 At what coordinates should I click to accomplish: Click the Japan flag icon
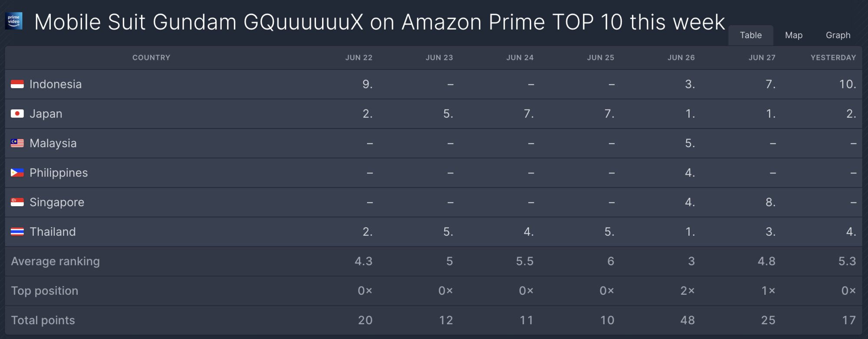17,114
